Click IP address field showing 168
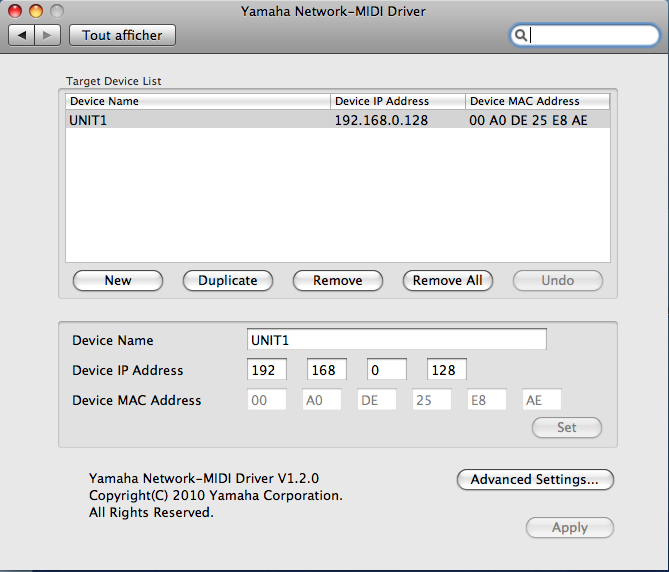 (x=327, y=369)
